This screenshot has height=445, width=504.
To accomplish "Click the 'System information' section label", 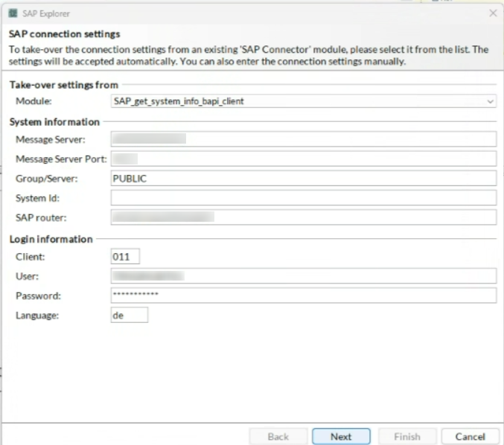I will click(54, 121).
